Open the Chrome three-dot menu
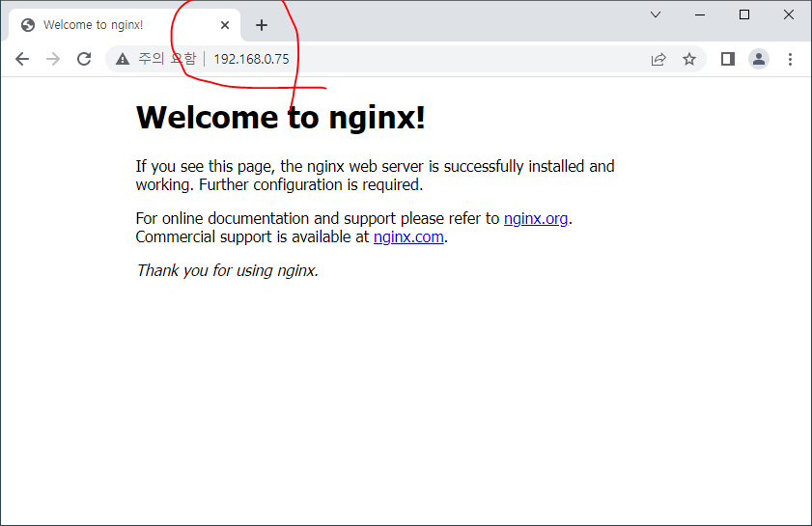812x526 pixels. pos(790,59)
